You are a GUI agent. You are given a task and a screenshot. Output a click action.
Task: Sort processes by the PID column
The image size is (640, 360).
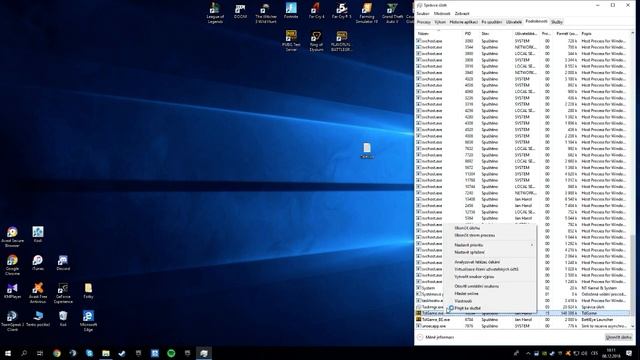click(x=471, y=34)
